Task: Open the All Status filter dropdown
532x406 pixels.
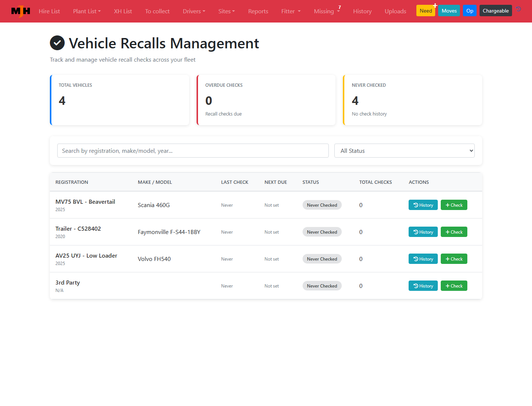Action: click(x=404, y=151)
